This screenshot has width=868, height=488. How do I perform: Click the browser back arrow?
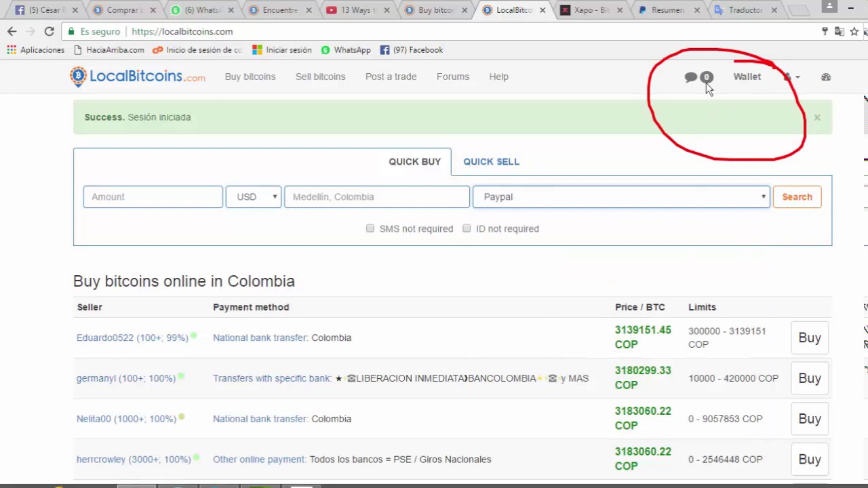click(x=12, y=32)
